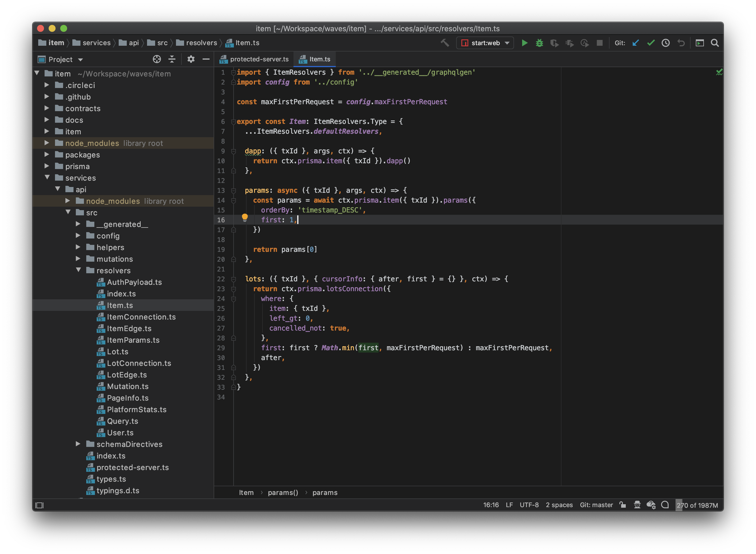This screenshot has height=554, width=756.
Task: Expand the schemaDirectives folder
Action: pyautogui.click(x=78, y=444)
